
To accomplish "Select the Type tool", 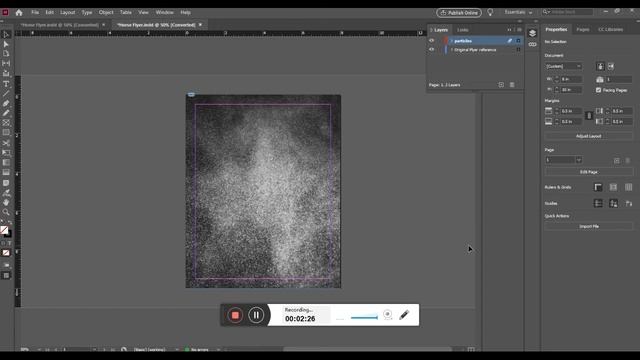I will 6,84.
